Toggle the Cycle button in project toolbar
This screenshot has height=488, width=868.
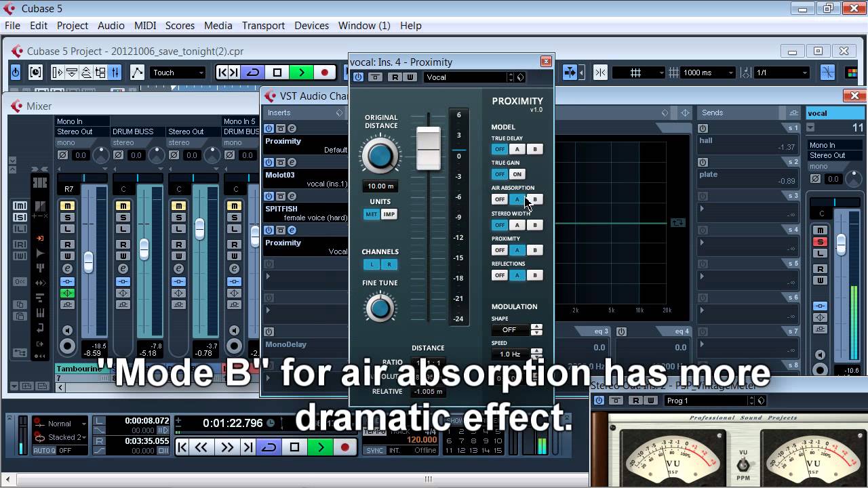(x=254, y=73)
